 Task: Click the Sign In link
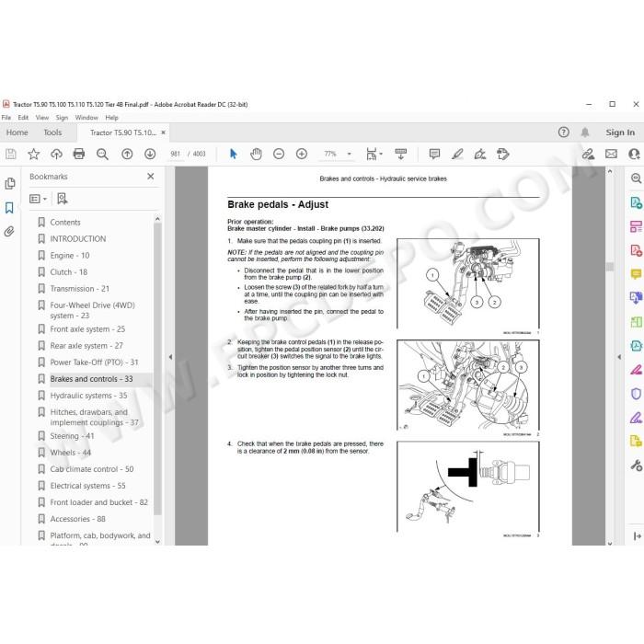[620, 132]
